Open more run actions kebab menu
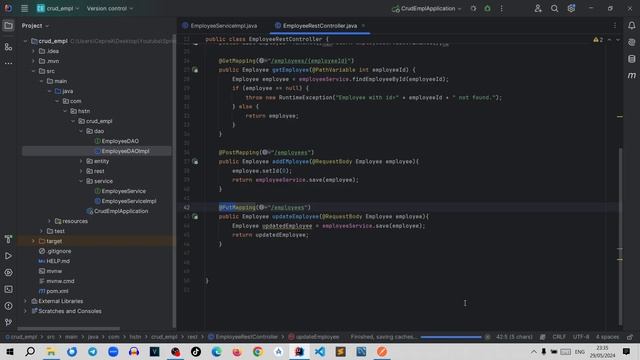Image resolution: width=640 pixels, height=360 pixels. coord(502,8)
